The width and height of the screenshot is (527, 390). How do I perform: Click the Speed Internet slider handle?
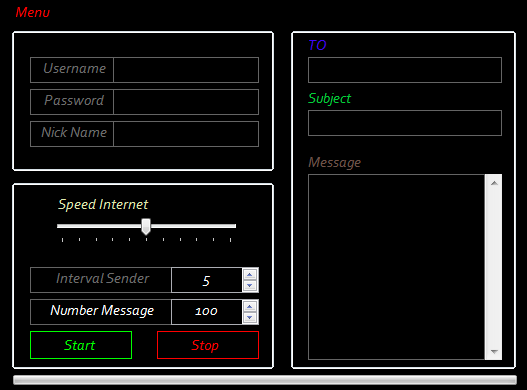click(146, 226)
